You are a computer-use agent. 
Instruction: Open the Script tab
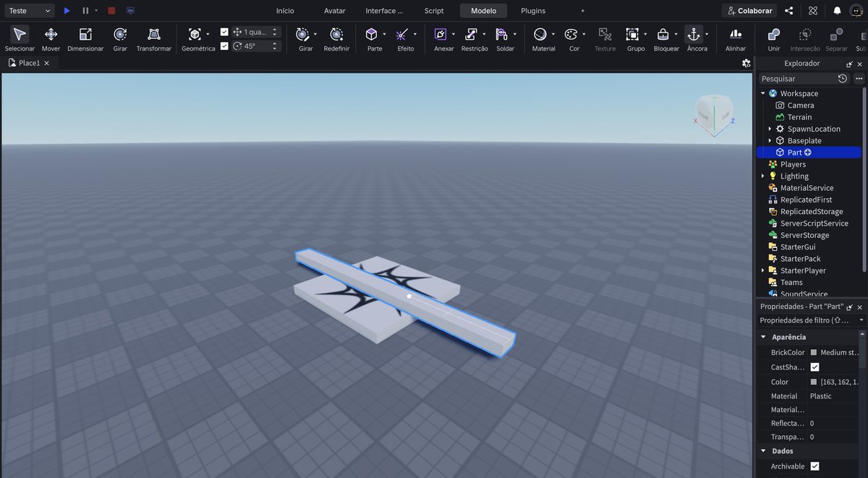(434, 11)
